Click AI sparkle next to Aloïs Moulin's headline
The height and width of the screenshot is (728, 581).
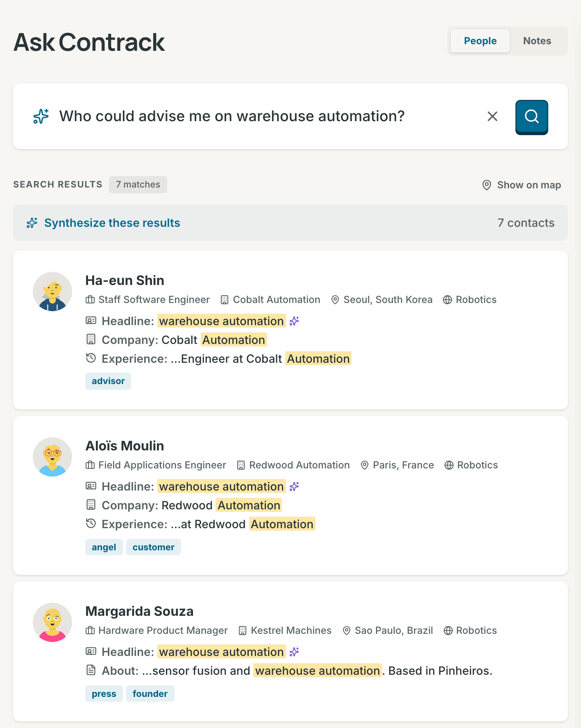(x=294, y=486)
